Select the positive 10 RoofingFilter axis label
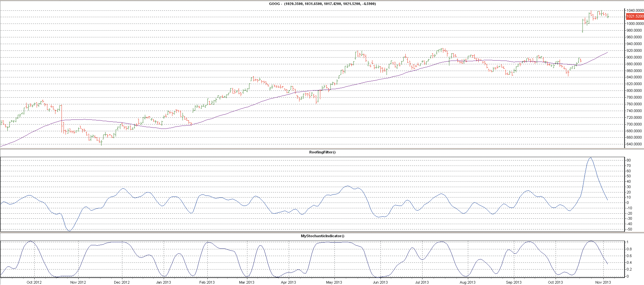This screenshot has height=285, width=644. click(x=629, y=197)
